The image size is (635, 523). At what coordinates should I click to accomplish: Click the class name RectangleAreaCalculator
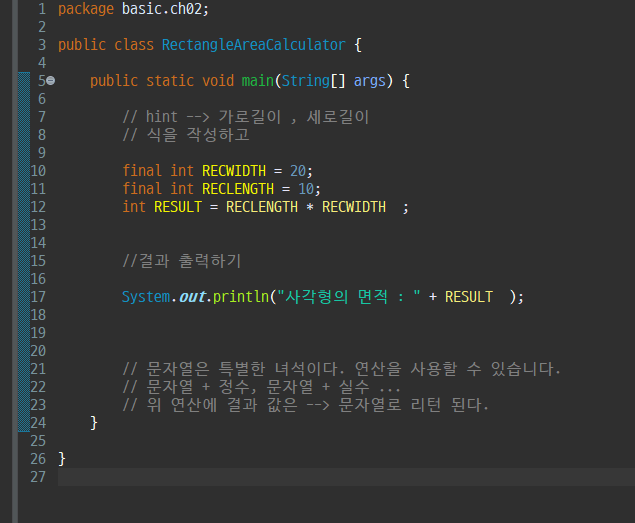point(254,45)
